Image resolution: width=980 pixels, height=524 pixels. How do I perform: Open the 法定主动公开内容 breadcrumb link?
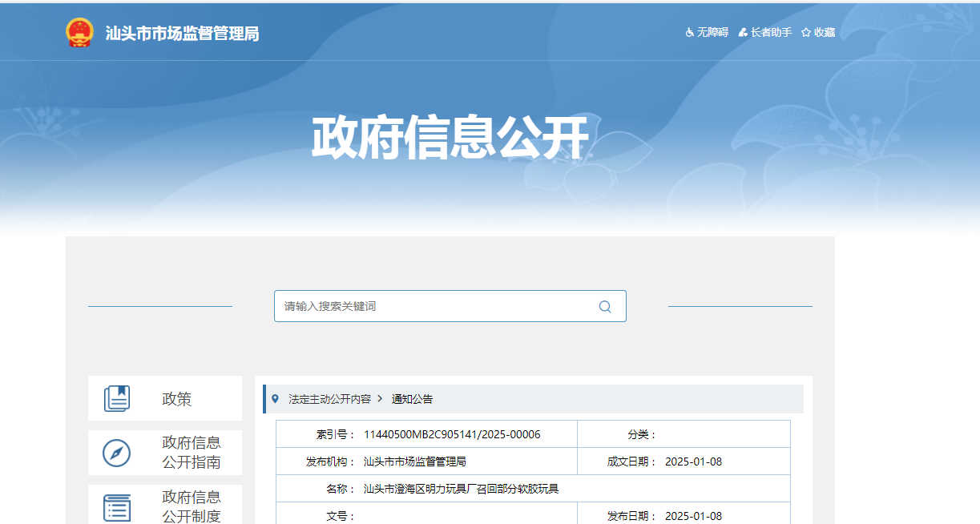click(329, 399)
